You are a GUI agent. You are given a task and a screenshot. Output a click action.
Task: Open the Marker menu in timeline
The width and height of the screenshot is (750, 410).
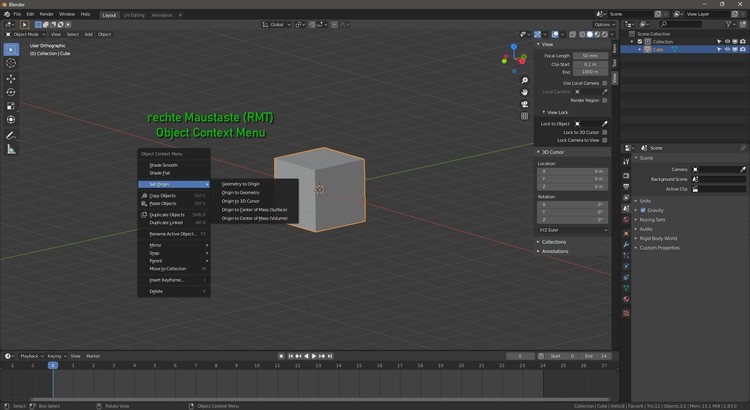tap(93, 356)
